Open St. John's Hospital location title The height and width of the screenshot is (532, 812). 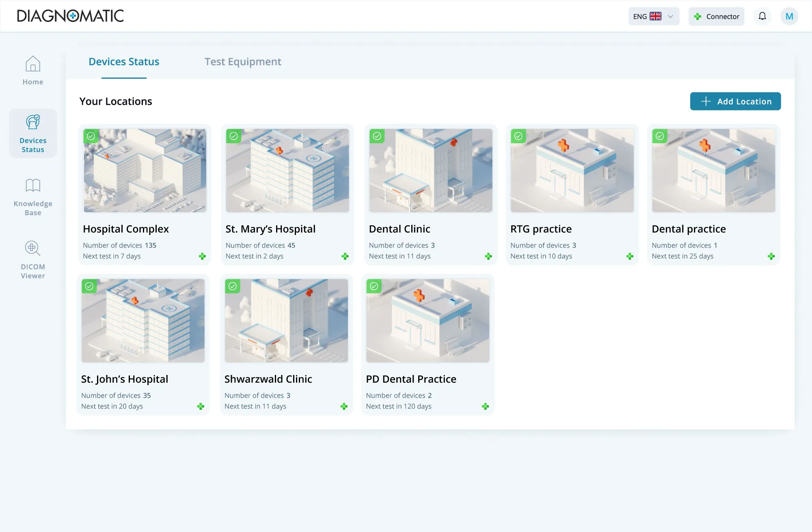pos(125,379)
